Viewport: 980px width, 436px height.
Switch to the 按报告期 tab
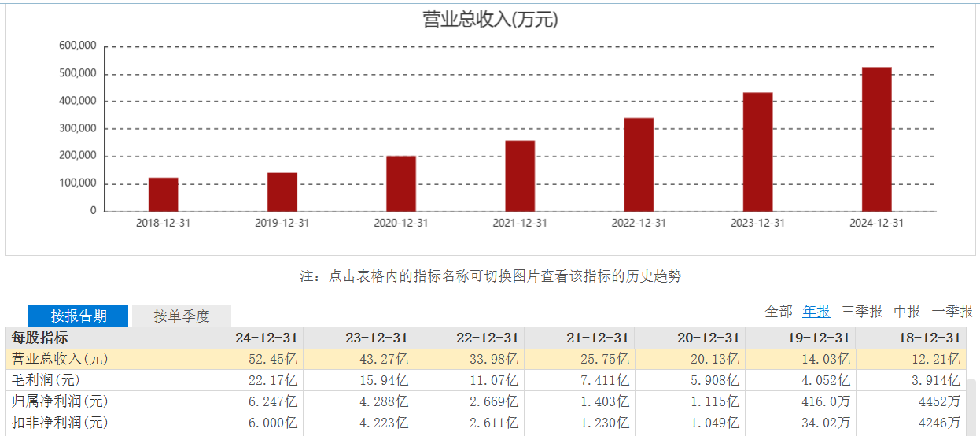pyautogui.click(x=79, y=316)
